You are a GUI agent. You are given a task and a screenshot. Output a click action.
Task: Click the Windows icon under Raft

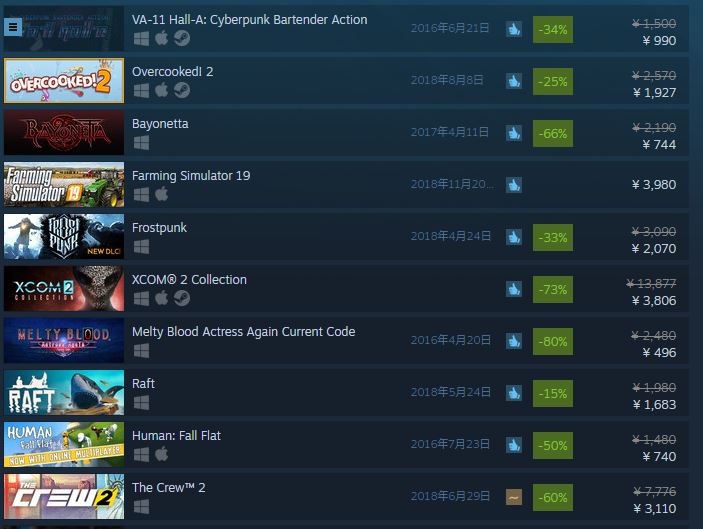[141, 403]
